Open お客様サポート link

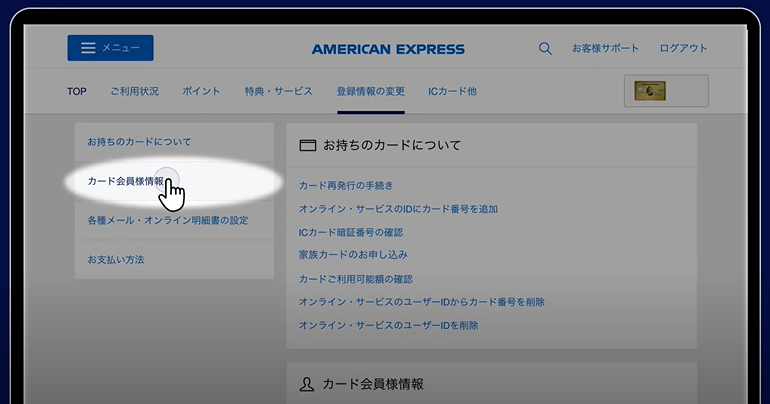[x=605, y=48]
